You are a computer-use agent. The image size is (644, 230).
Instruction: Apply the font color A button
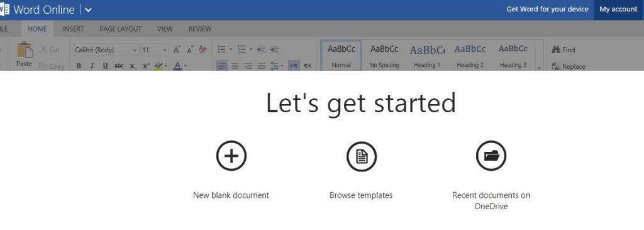click(x=177, y=66)
